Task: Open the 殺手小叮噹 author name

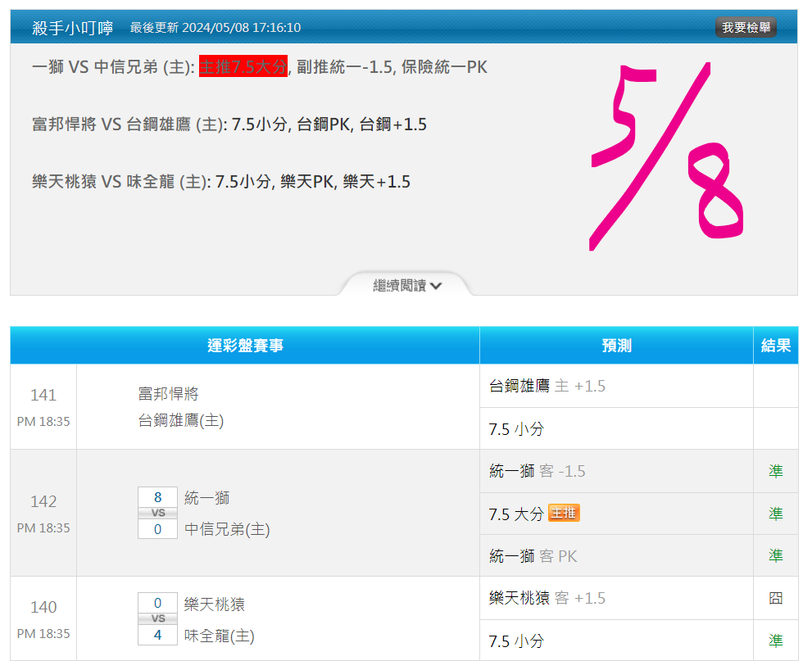Action: click(72, 27)
